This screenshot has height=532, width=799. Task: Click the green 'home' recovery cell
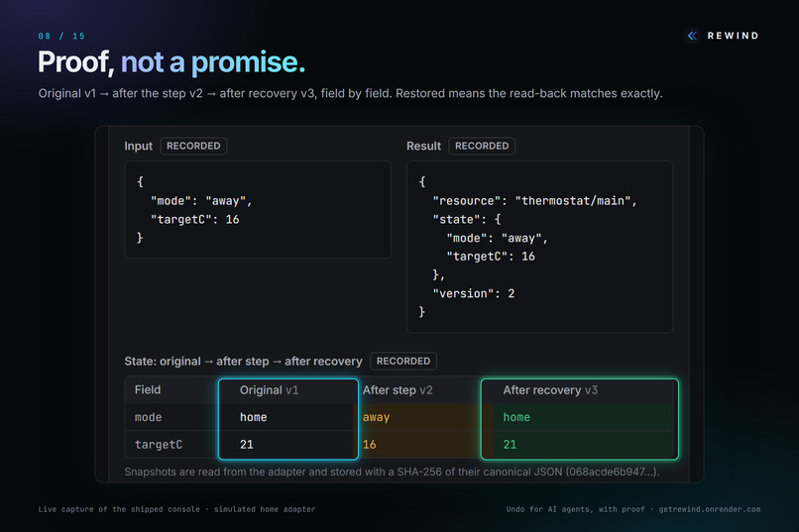tap(579, 417)
